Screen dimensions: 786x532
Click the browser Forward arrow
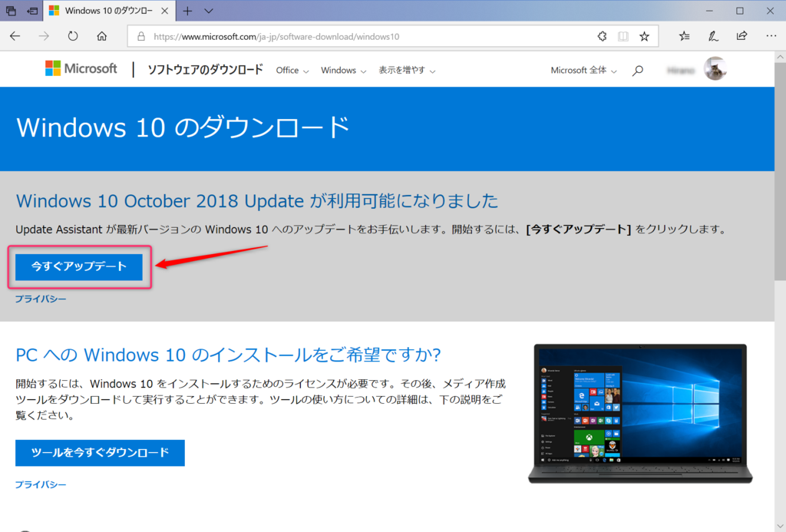pos(44,36)
